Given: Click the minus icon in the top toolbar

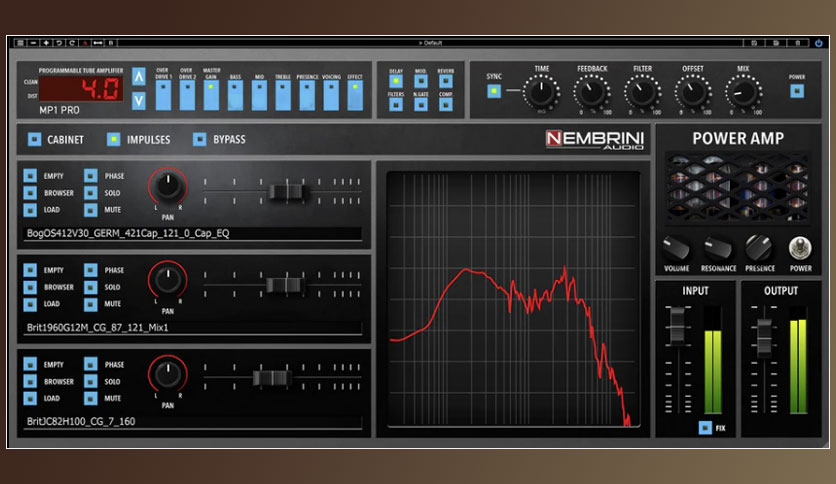Looking at the screenshot, I should point(33,43).
